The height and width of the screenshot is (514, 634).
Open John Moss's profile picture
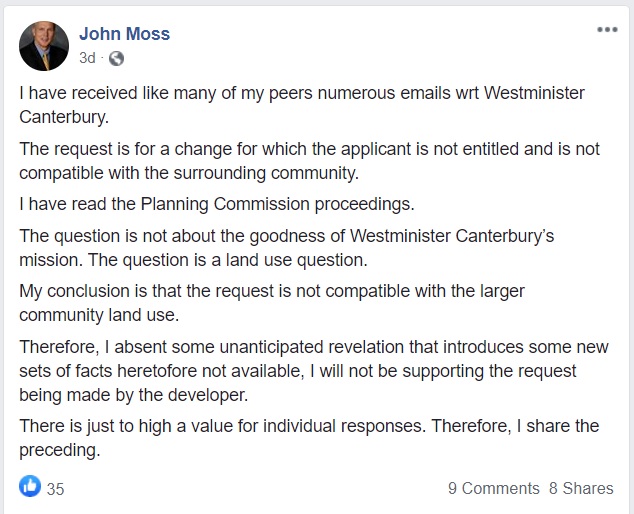pyautogui.click(x=44, y=45)
